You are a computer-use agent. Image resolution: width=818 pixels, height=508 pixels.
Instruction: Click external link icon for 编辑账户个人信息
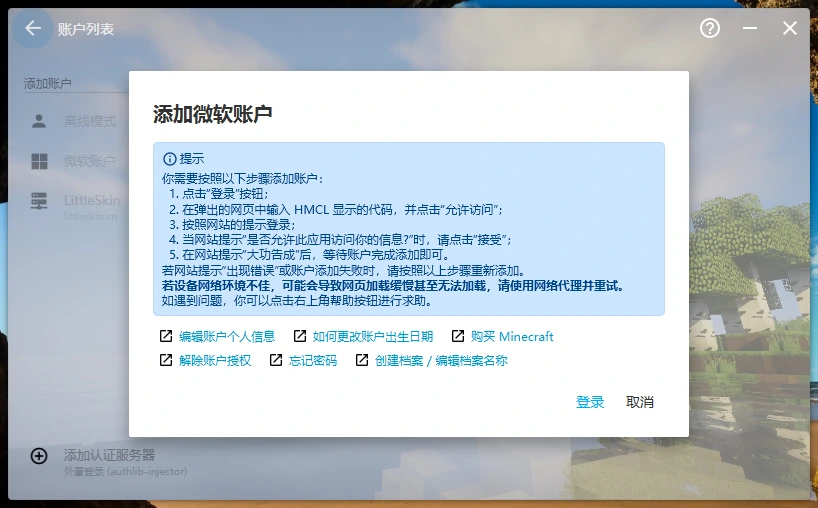166,336
